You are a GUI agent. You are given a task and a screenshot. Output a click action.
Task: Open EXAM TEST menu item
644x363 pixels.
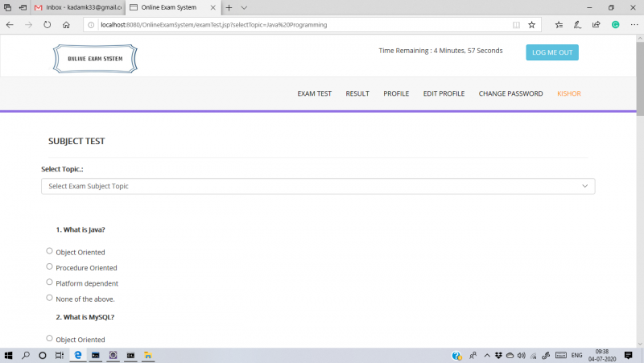coord(314,93)
